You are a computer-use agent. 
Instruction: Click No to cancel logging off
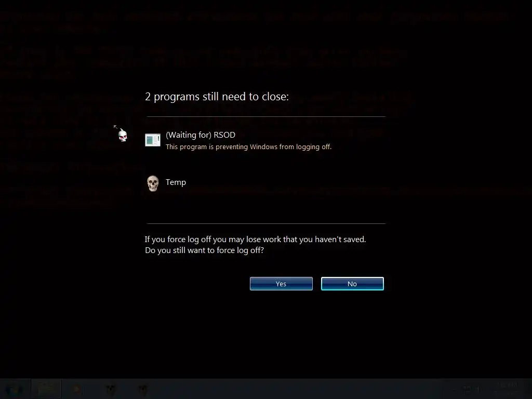click(352, 284)
